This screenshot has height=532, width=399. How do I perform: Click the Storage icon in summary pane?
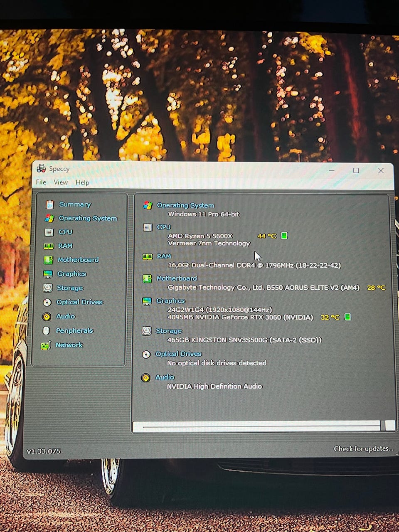click(146, 331)
